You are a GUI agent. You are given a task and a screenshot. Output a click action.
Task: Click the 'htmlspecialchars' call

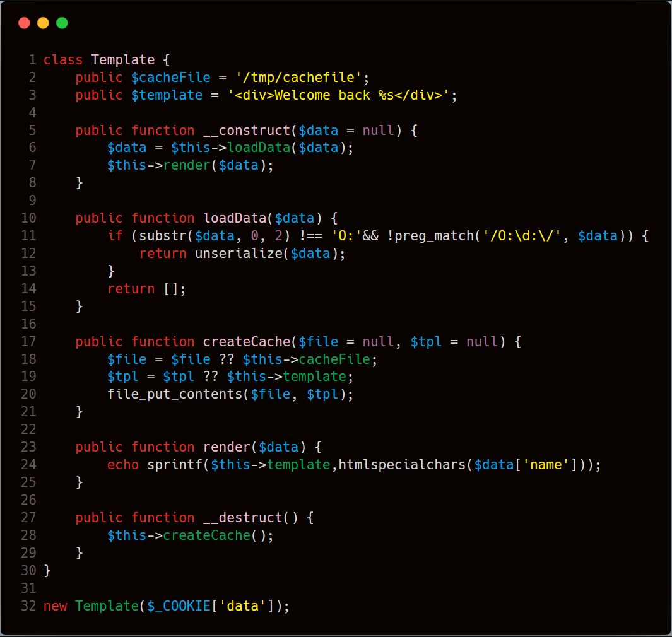tap(402, 465)
